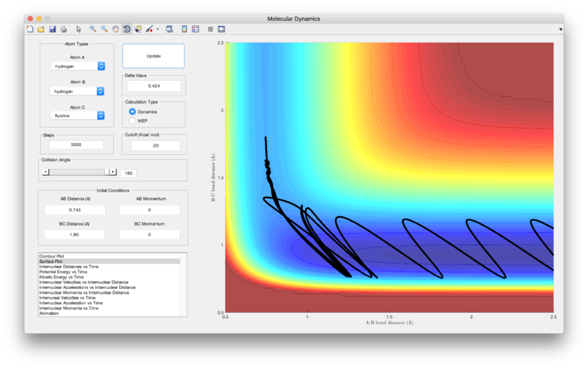Viewport: 588px width, 368px height.
Task: Click the slider's right arrow button
Action: 113,172
